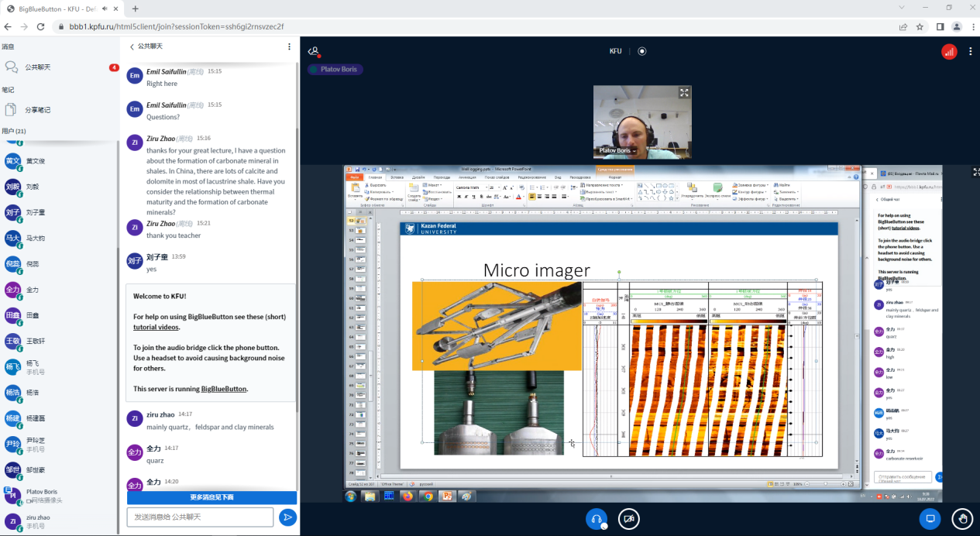Open the public chat options menu
Screen dimensions: 980x536
[x=290, y=46]
